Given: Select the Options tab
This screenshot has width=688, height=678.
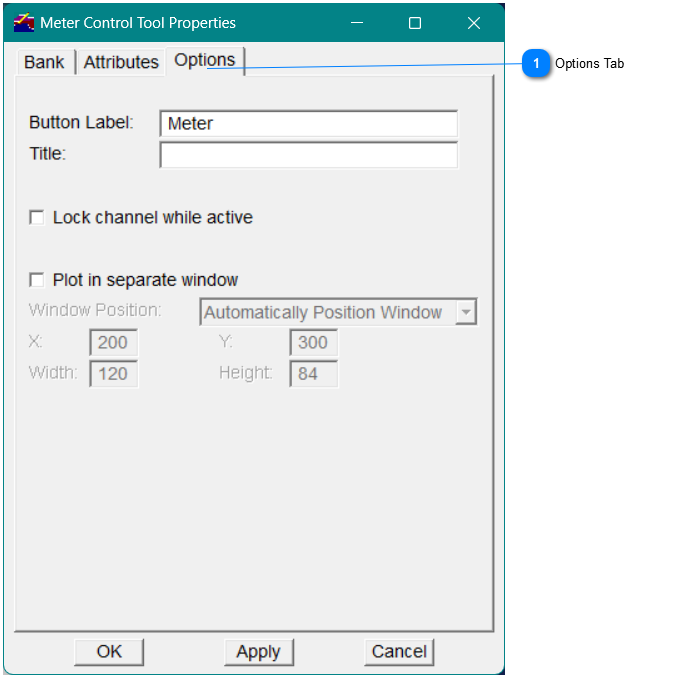Looking at the screenshot, I should click(x=204, y=60).
